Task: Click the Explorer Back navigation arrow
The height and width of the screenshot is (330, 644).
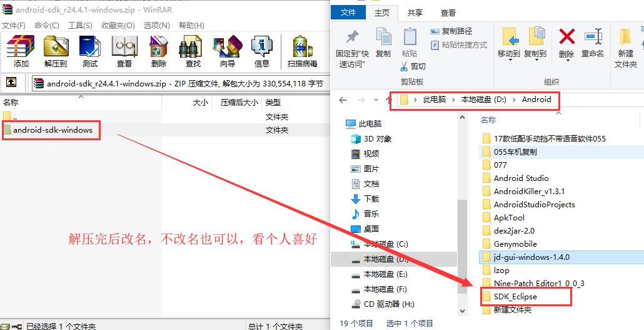Action: (x=343, y=100)
